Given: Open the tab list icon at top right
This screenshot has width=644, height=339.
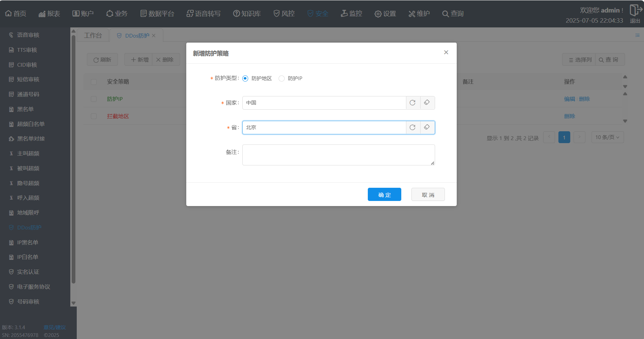Looking at the screenshot, I should coord(637,35).
